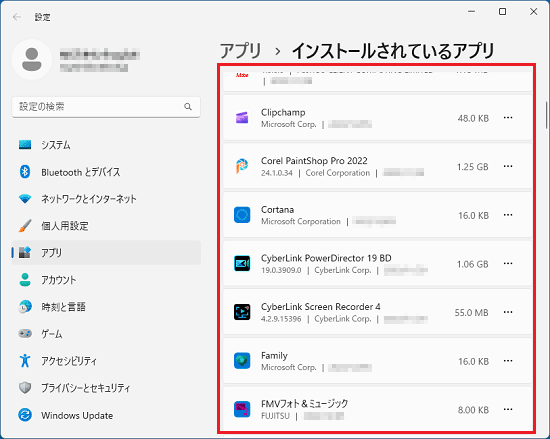Click the version 4.2.9.15396 text
Viewport: 550px width, 439px height.
(281, 319)
